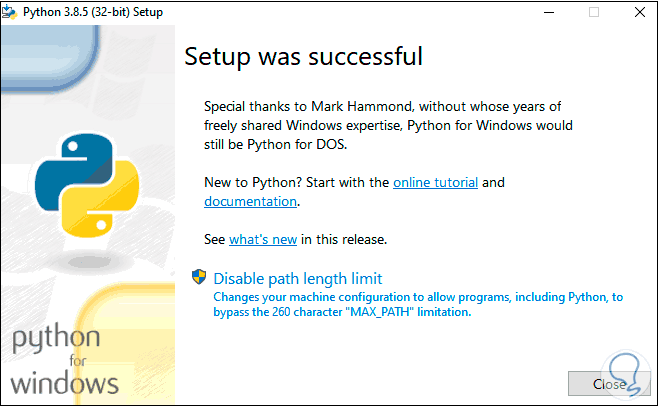The image size is (659, 406).
Task: Select Disable path length limit
Action: click(297, 278)
